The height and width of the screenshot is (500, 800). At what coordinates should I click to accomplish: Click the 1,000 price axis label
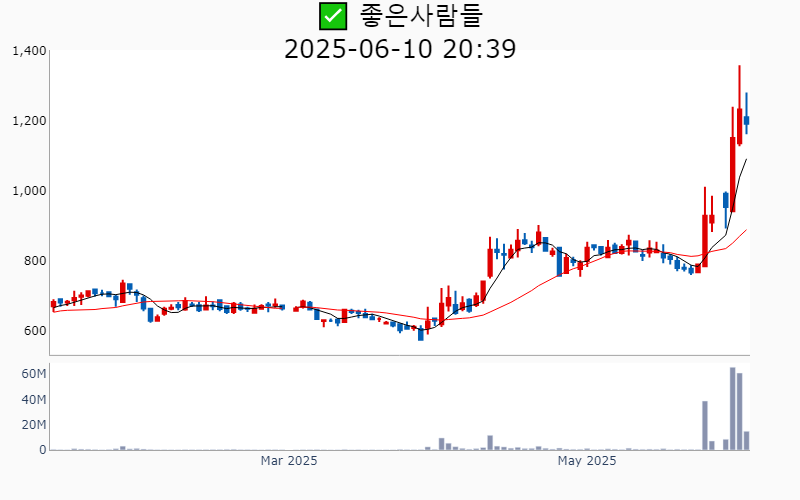29,191
